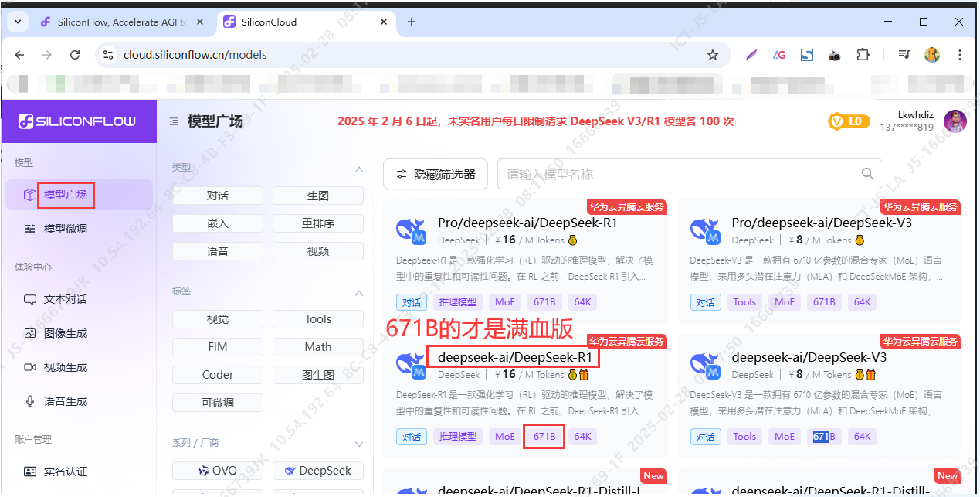980x497 pixels.
Task: Click the money bag icon on Pro/deepseek-ai/DeepSeek-R1
Action: pyautogui.click(x=572, y=240)
